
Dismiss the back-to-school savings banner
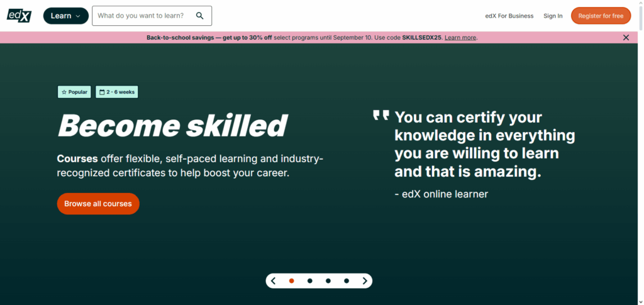point(626,37)
